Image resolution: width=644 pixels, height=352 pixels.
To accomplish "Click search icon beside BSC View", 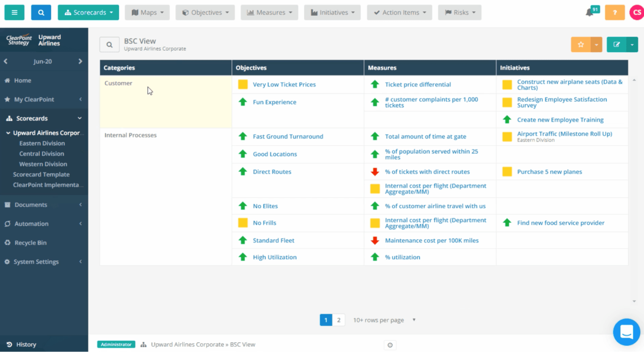I will 110,44.
